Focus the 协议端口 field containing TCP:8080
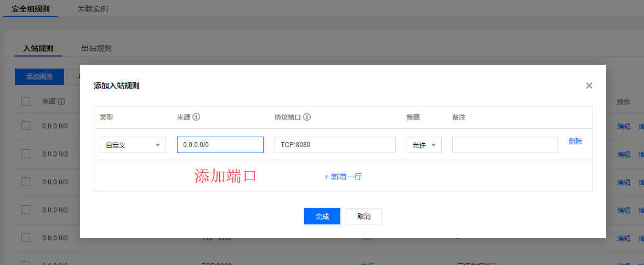 (x=335, y=145)
